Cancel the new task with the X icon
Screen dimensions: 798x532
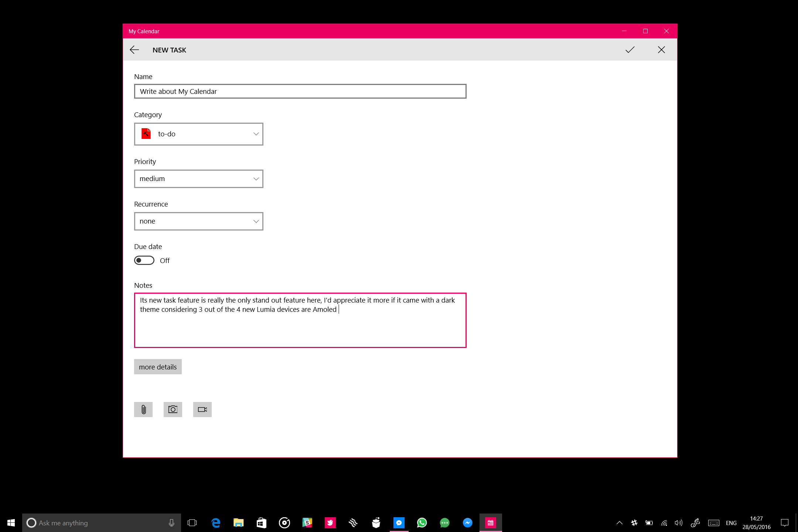pos(661,50)
